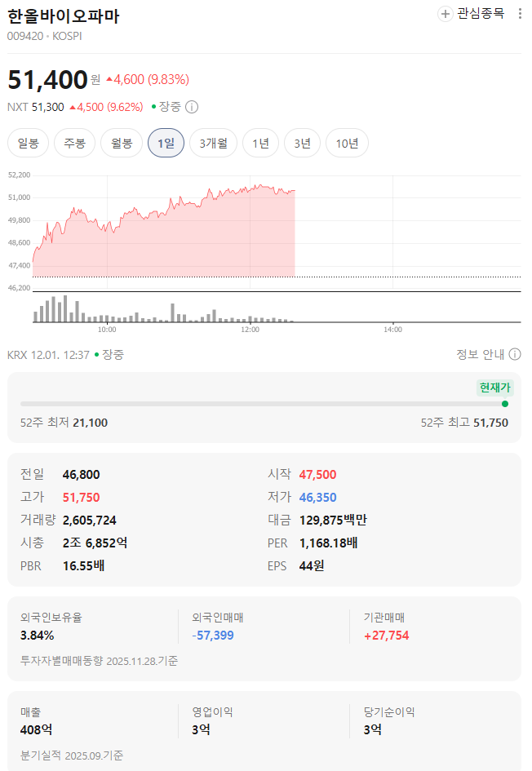Click the 10:00 time axis label
Screen dimensions: 532x771
(107, 330)
